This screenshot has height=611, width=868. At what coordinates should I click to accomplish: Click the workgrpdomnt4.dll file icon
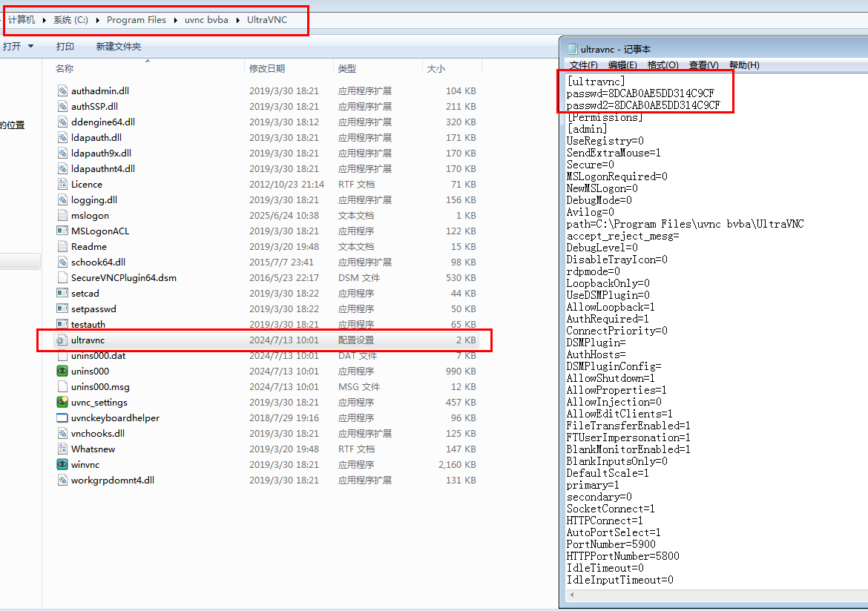tap(62, 480)
